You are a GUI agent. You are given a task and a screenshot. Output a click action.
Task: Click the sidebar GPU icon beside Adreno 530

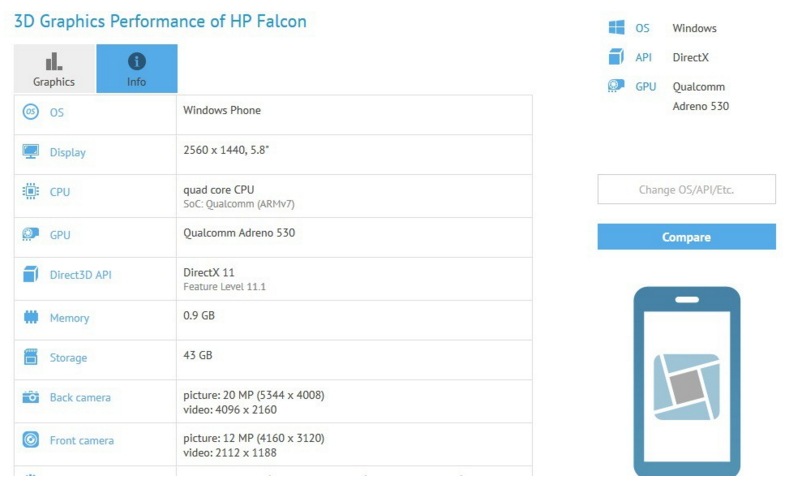[x=616, y=86]
